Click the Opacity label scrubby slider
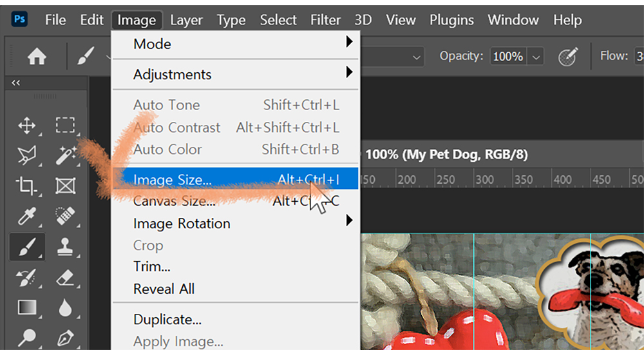Screen dimensions: 644x350 coord(461,56)
